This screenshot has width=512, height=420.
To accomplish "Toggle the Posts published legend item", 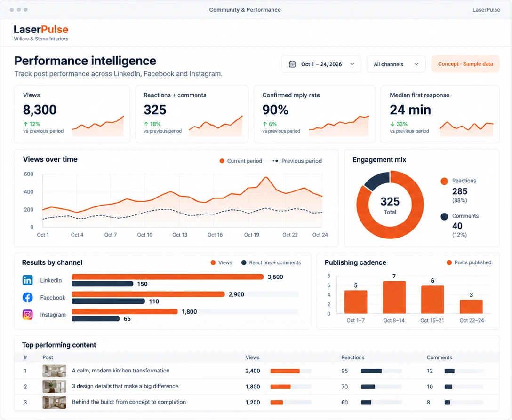I will pyautogui.click(x=469, y=262).
